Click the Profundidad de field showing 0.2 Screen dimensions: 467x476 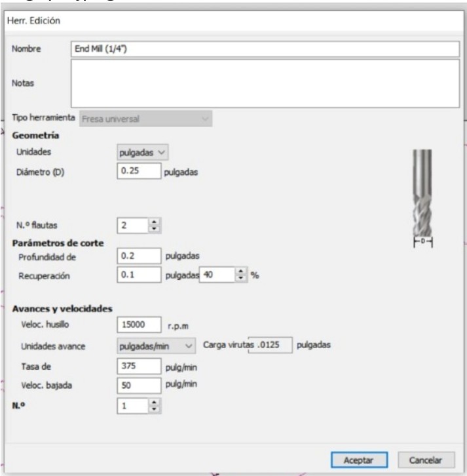pyautogui.click(x=139, y=256)
